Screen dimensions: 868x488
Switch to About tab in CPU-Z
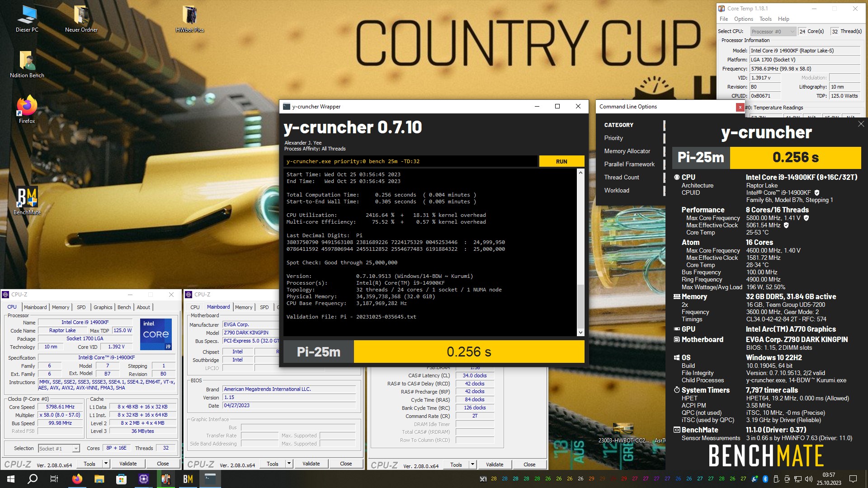coord(143,307)
